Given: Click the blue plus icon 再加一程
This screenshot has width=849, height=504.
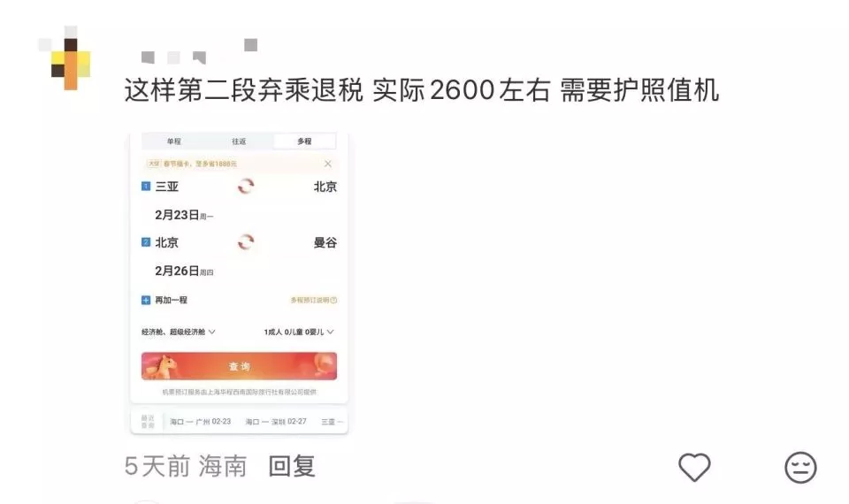Looking at the screenshot, I should [146, 300].
